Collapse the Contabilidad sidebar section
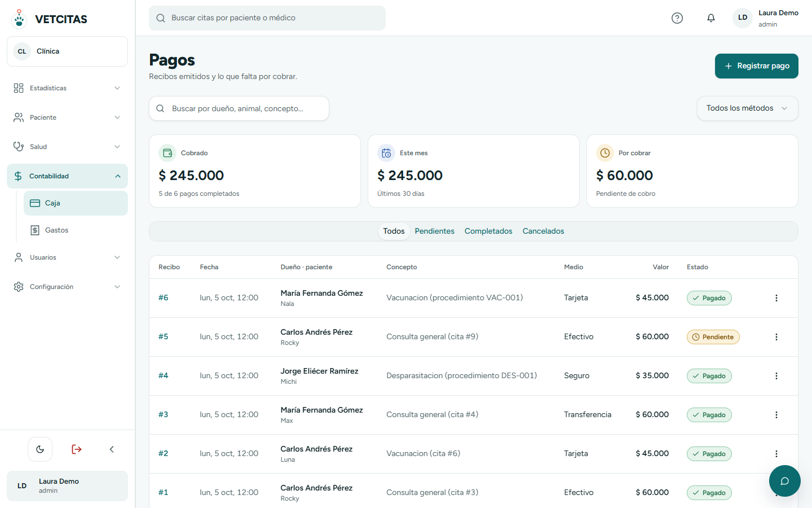This screenshot has height=508, width=812. (x=67, y=176)
